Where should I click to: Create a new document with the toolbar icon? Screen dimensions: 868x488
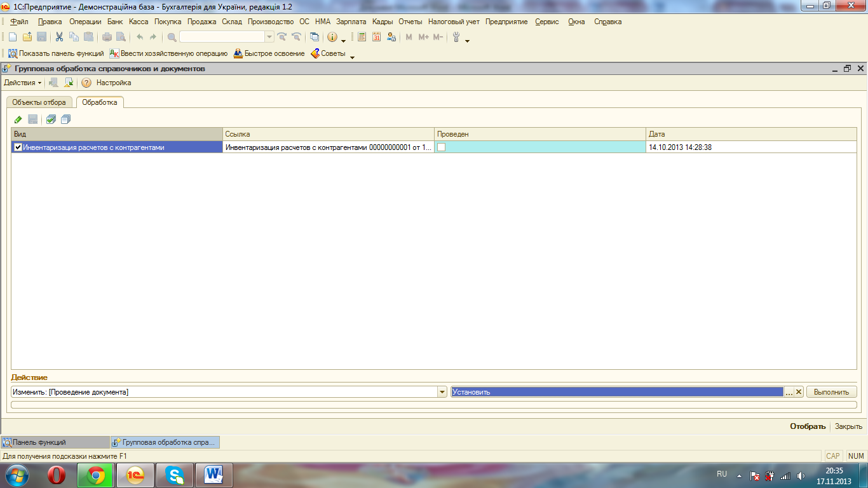pos(12,37)
